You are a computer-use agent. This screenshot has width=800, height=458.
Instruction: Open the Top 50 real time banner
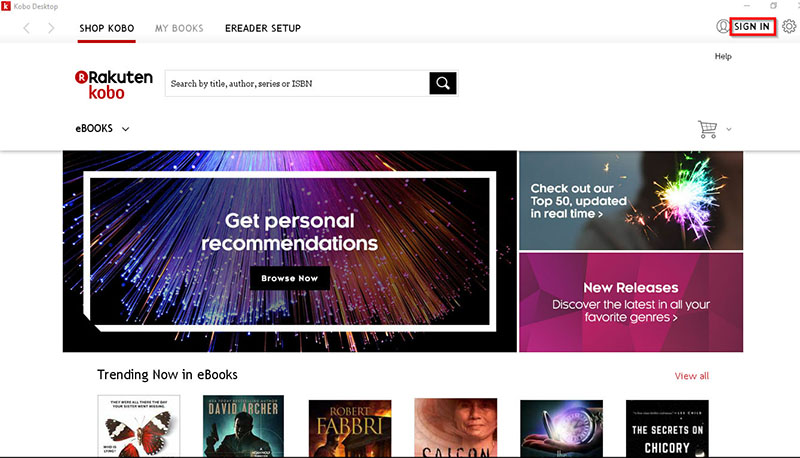(631, 200)
